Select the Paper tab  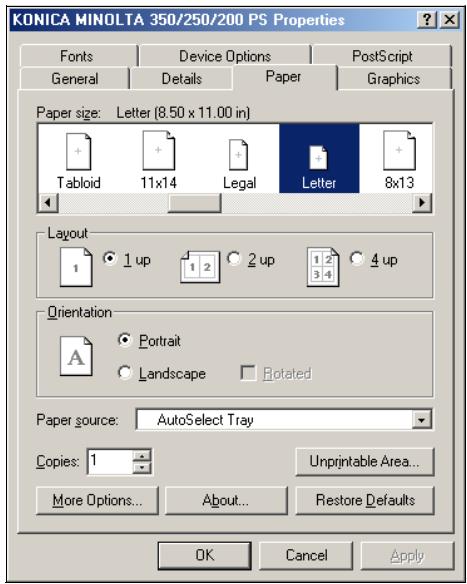click(284, 77)
